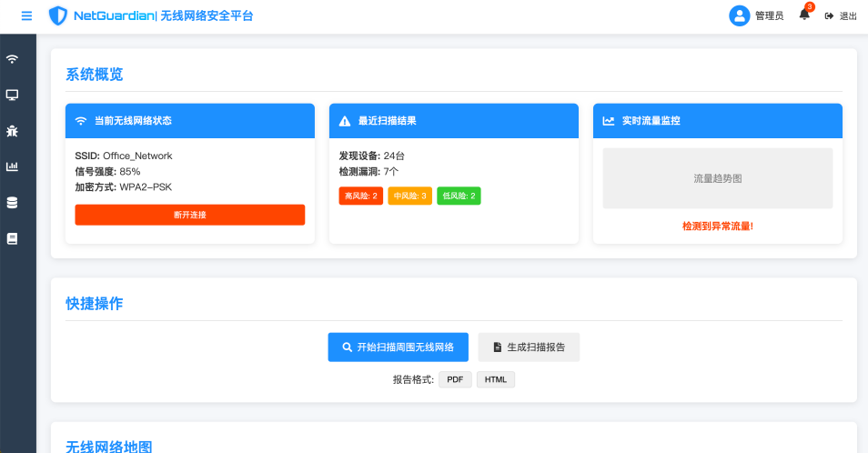Click the 无线网络地图 heading
The height and width of the screenshot is (453, 868).
[108, 447]
